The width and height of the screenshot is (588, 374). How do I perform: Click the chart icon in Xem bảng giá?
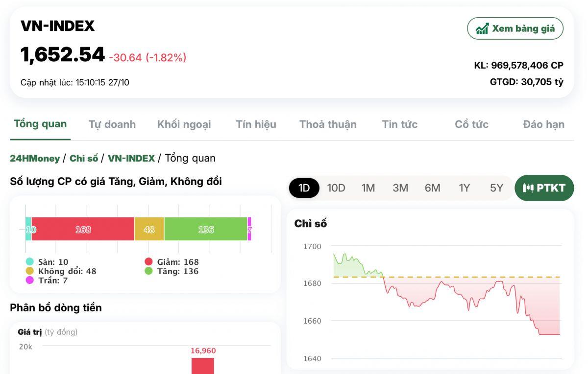click(482, 28)
